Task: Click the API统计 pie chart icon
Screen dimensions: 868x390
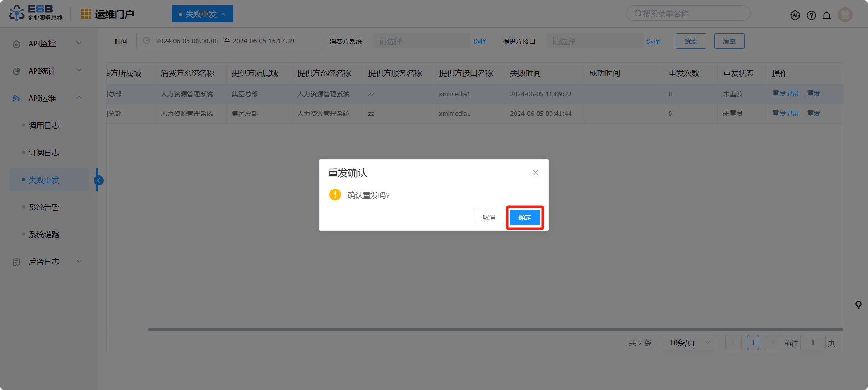Action: click(16, 71)
